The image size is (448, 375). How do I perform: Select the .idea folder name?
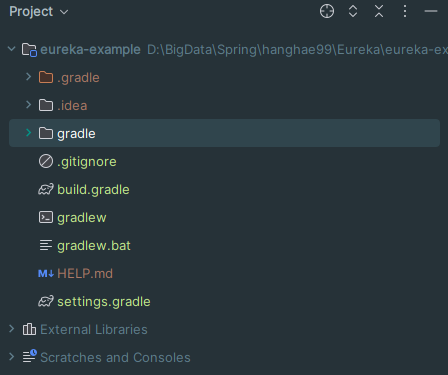(72, 106)
